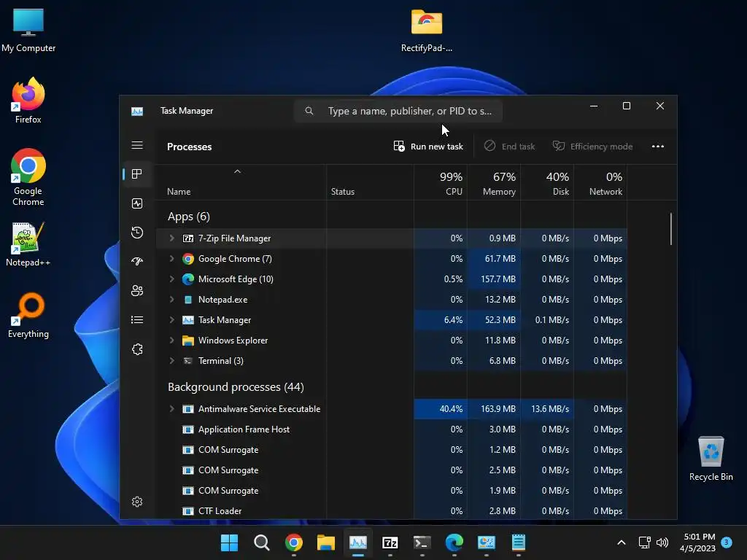Expand the Task Manager process row

(x=172, y=320)
